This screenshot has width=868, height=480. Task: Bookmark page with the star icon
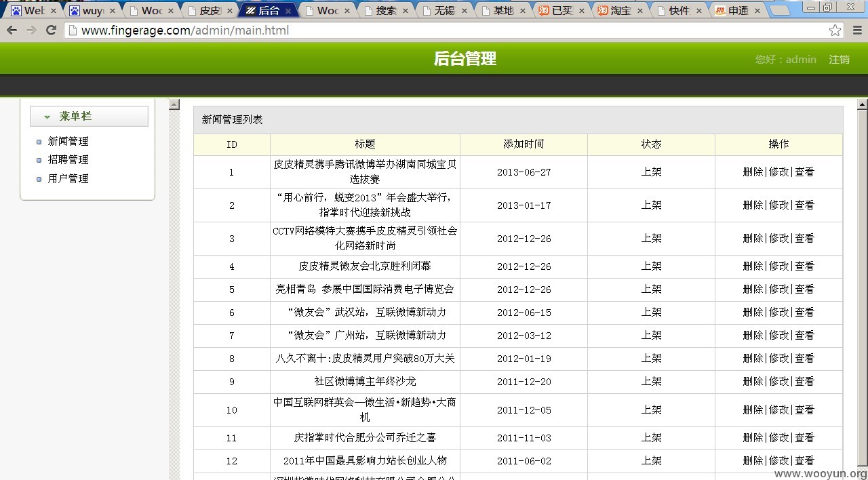point(835,31)
